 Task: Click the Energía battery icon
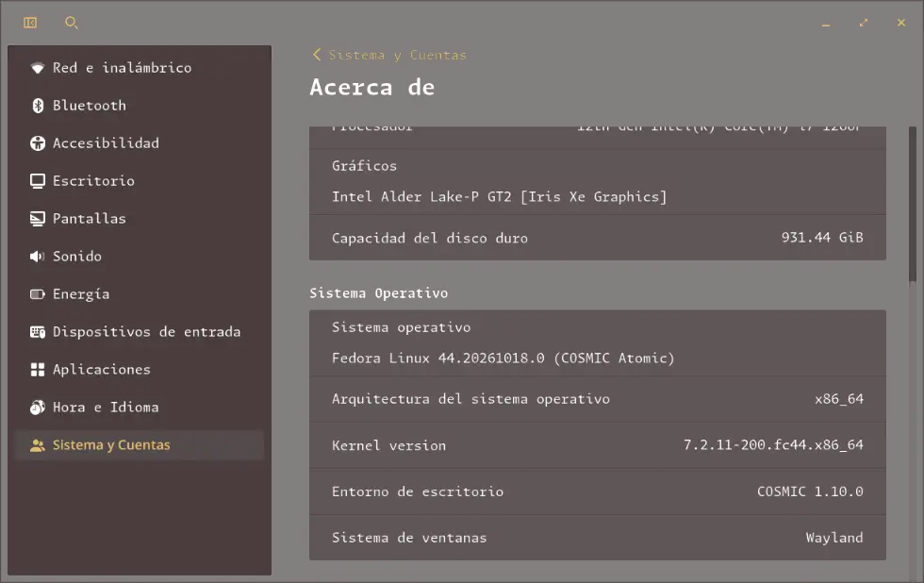click(x=37, y=294)
